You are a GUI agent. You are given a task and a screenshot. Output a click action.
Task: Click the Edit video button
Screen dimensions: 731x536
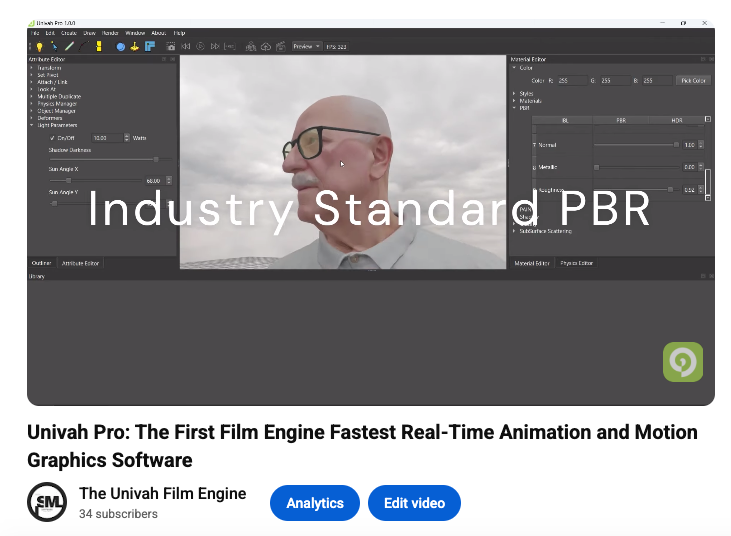click(414, 503)
